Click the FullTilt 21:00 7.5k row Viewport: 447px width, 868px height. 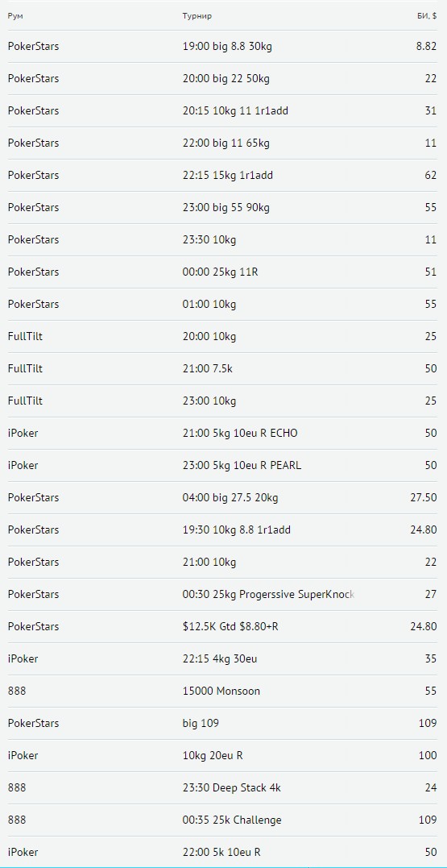(224, 368)
